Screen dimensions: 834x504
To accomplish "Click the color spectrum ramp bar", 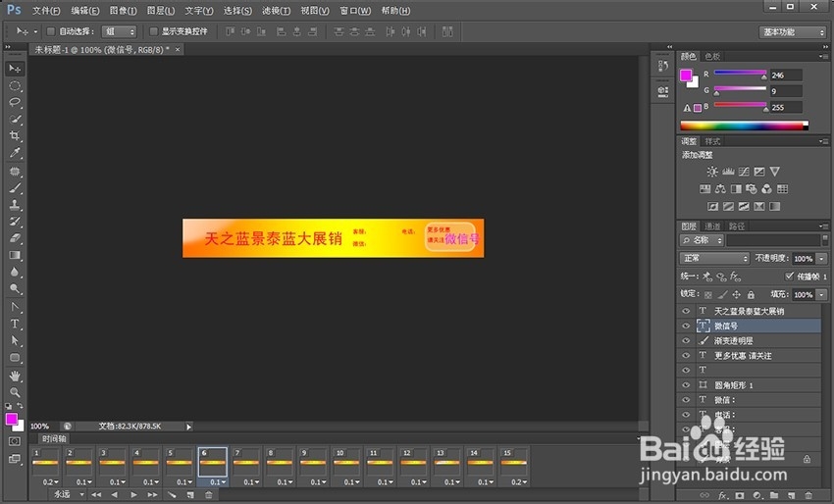I will (x=744, y=126).
